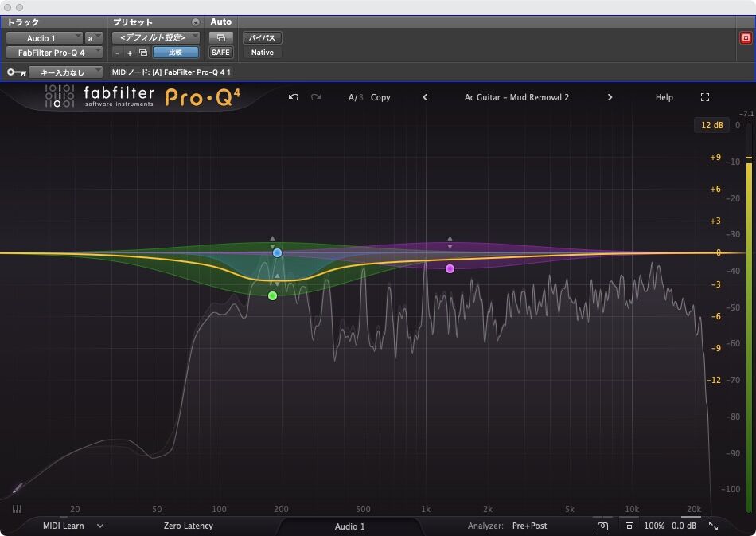This screenshot has width=756, height=536.
Task: Enter full screen mode icon
Action: (704, 97)
